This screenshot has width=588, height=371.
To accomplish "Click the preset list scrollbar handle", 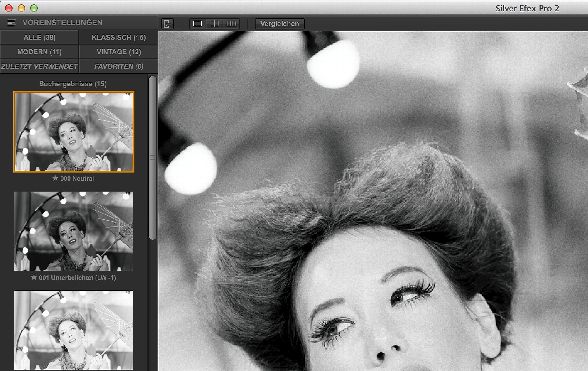I will coord(152,158).
